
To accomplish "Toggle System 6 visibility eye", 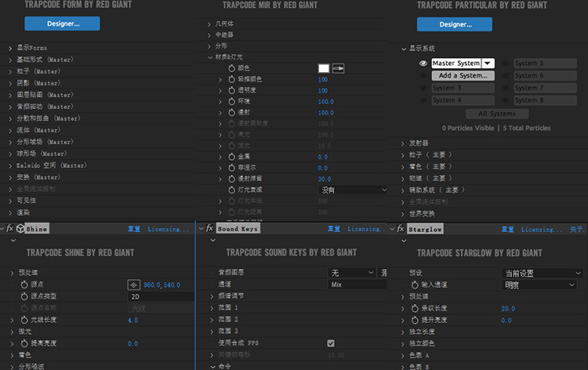I will tap(506, 76).
